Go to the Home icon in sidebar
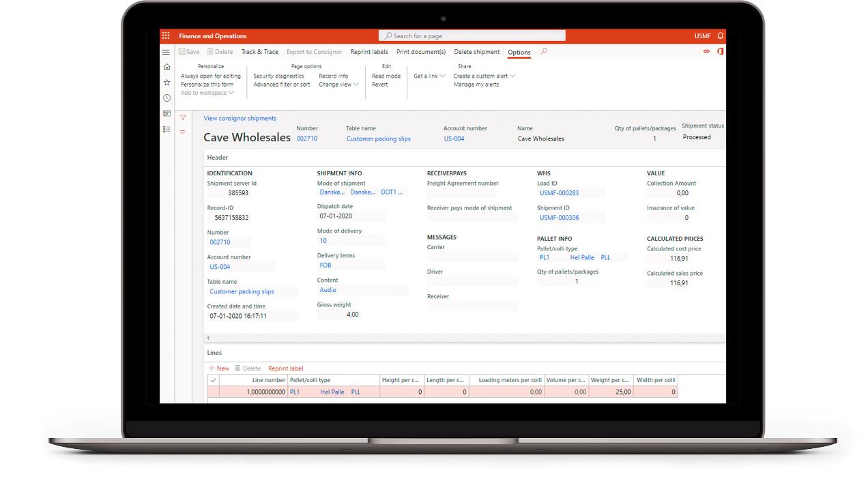868x479 pixels. 167,67
